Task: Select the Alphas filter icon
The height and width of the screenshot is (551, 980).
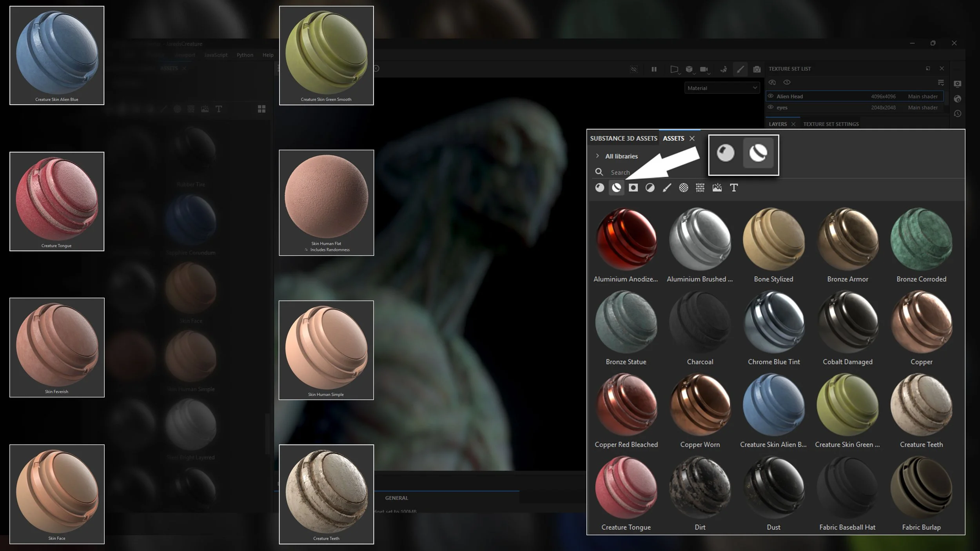Action: (683, 188)
